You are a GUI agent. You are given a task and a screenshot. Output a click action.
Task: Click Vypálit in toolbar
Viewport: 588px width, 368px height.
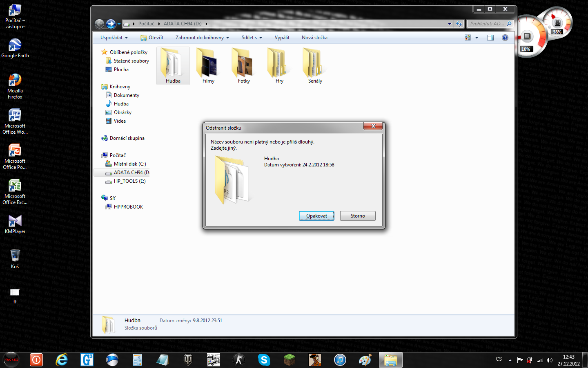pos(282,38)
